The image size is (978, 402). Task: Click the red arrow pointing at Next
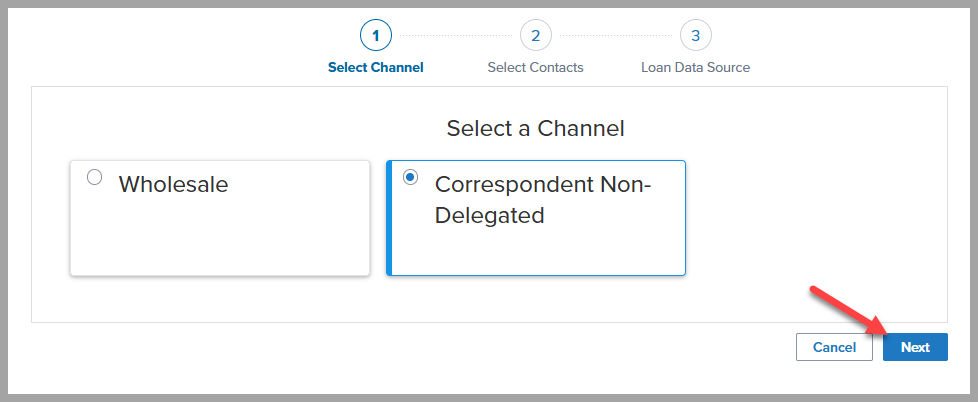coord(846,308)
